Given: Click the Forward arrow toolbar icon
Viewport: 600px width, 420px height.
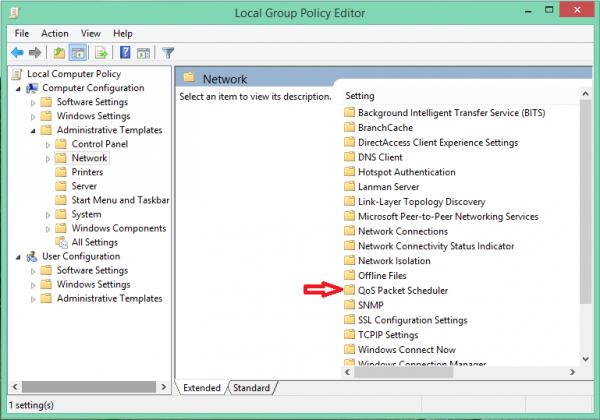Looking at the screenshot, I should (35, 52).
